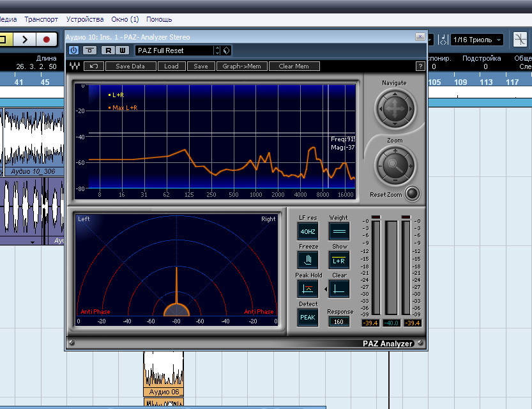Click the Load button

click(171, 66)
